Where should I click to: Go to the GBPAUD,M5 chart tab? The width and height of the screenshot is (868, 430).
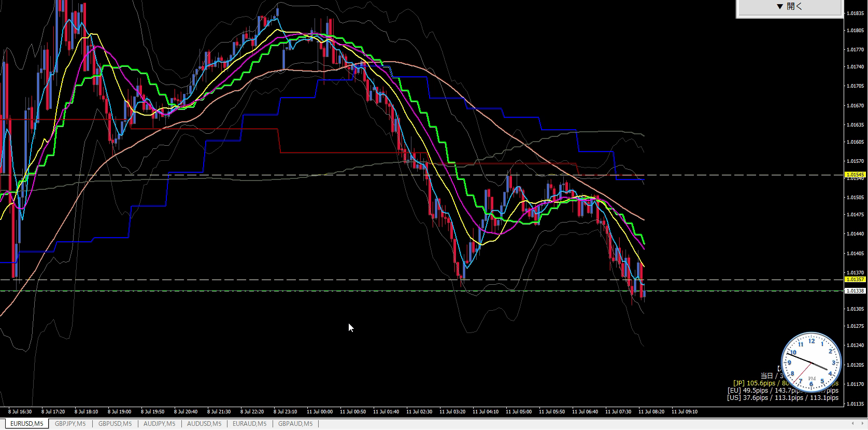click(295, 424)
